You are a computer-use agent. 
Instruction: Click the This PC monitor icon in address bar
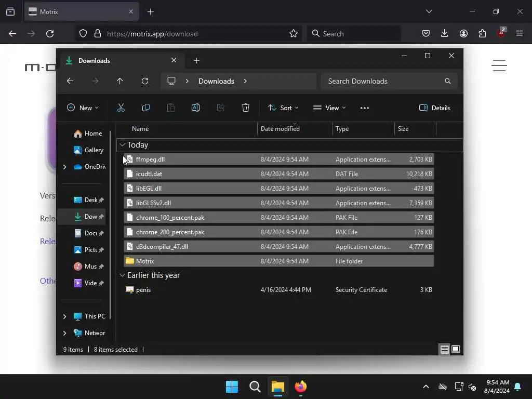pos(171,81)
